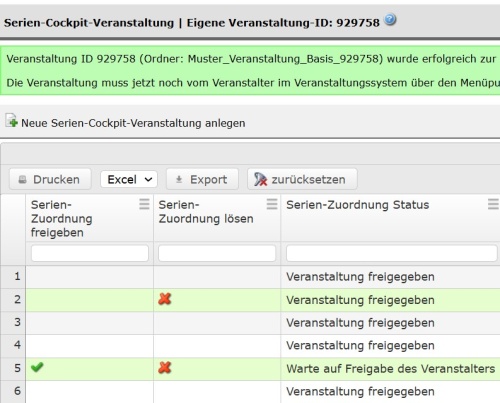This screenshot has height=403, width=500.
Task: Open the blue help icon beside Veranstaltung-ID
Action: click(x=390, y=20)
